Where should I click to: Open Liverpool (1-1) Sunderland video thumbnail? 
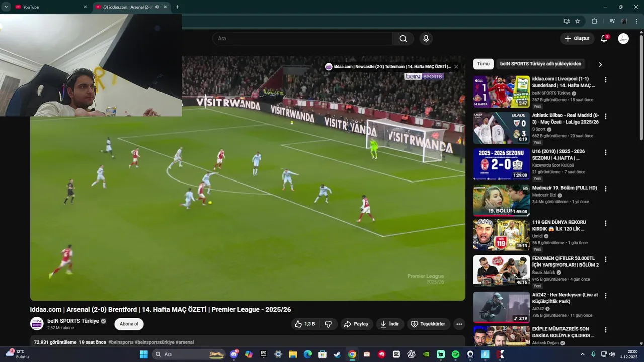(x=502, y=92)
